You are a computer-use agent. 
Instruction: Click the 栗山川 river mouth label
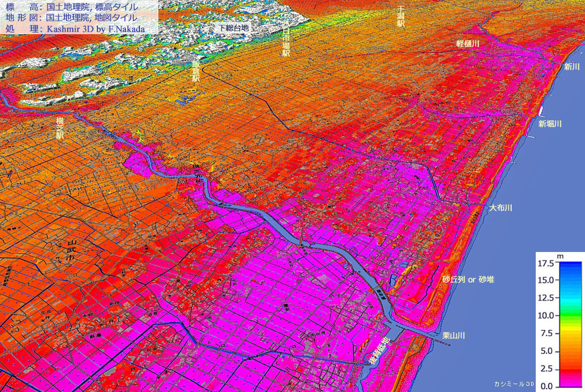[454, 335]
